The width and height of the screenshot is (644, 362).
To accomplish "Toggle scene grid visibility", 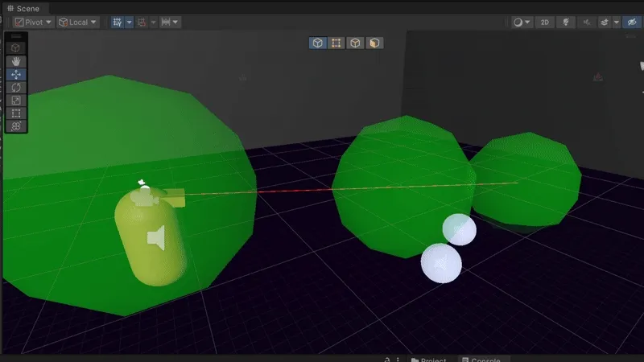I will [118, 23].
